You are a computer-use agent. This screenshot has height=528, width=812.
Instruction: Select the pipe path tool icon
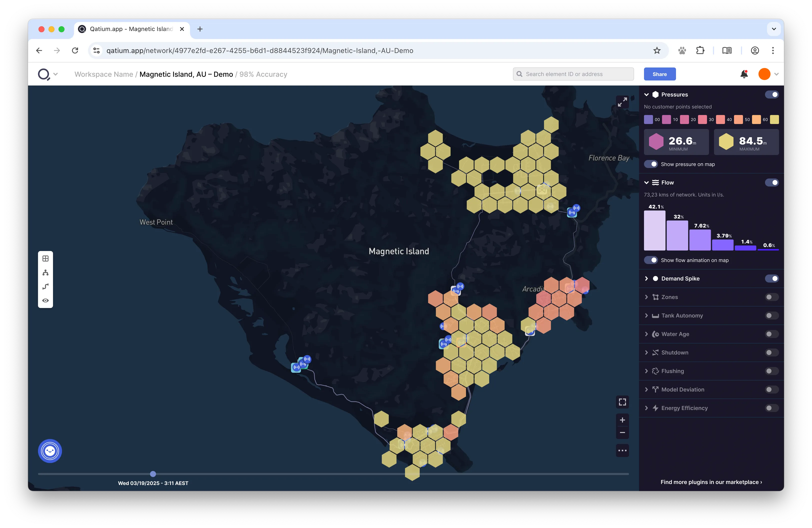(45, 286)
